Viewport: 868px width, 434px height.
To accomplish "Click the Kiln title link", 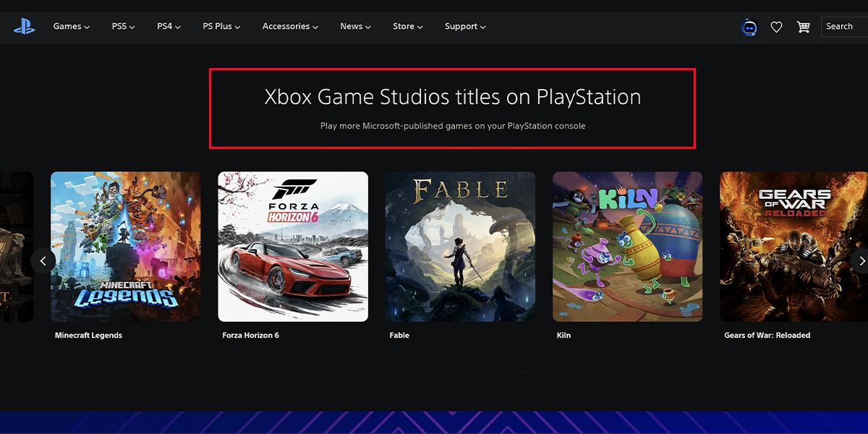I will [563, 336].
